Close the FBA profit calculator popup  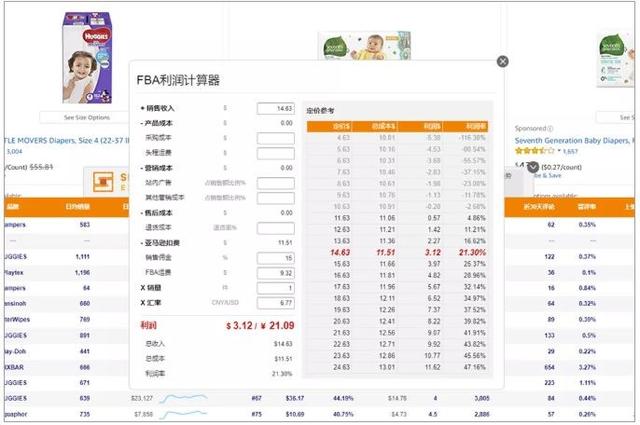point(503,61)
